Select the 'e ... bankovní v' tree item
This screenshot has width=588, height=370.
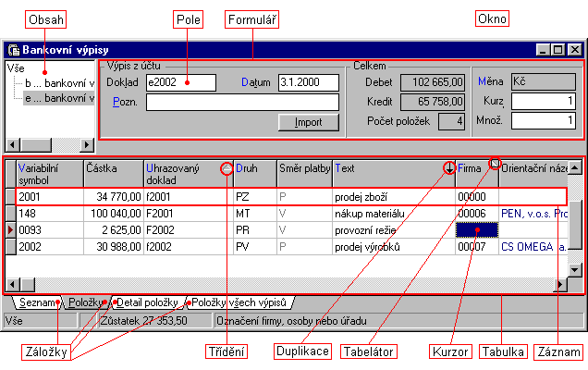click(x=59, y=98)
